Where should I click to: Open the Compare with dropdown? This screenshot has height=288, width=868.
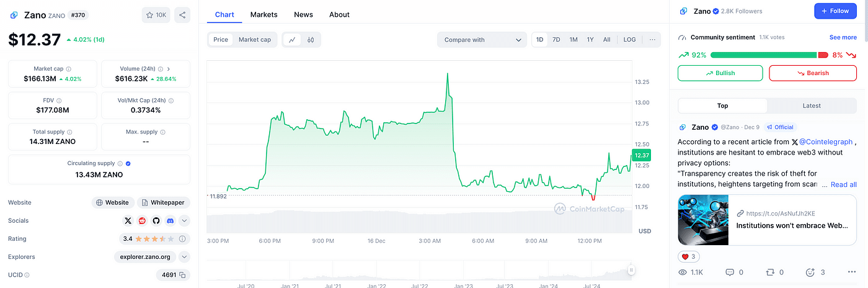(482, 40)
